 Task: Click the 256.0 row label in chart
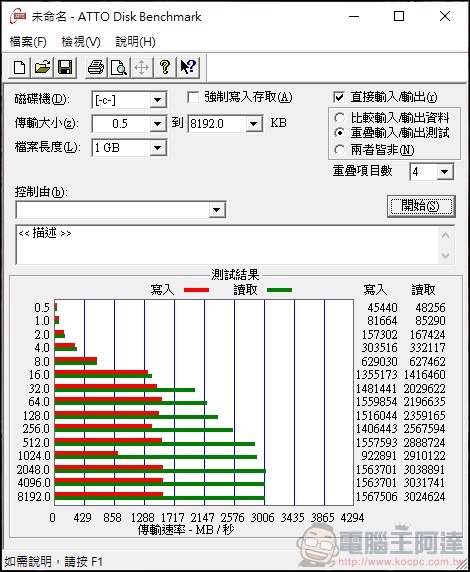coord(36,429)
